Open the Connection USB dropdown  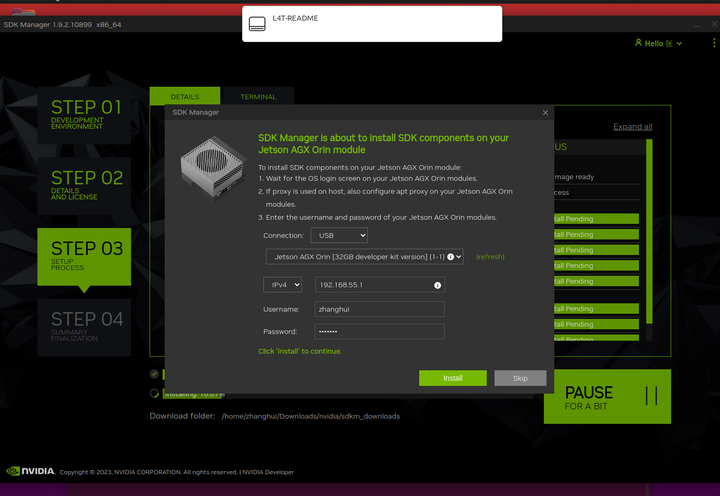(x=339, y=235)
